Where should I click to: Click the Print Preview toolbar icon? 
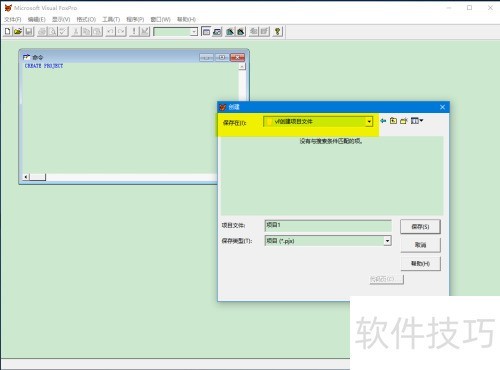pyautogui.click(x=53, y=32)
